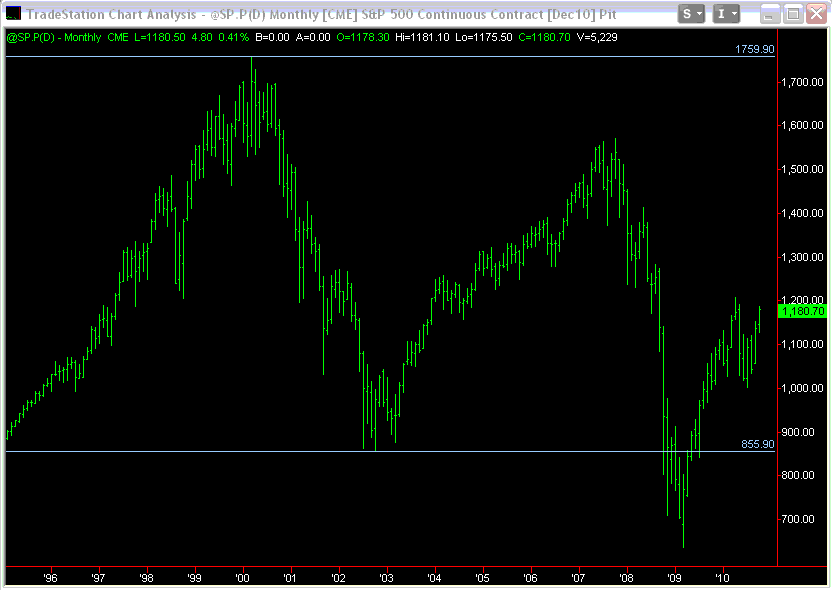The height and width of the screenshot is (590, 832).
Task: Open the S symbol-link dropdown
Action: click(691, 14)
